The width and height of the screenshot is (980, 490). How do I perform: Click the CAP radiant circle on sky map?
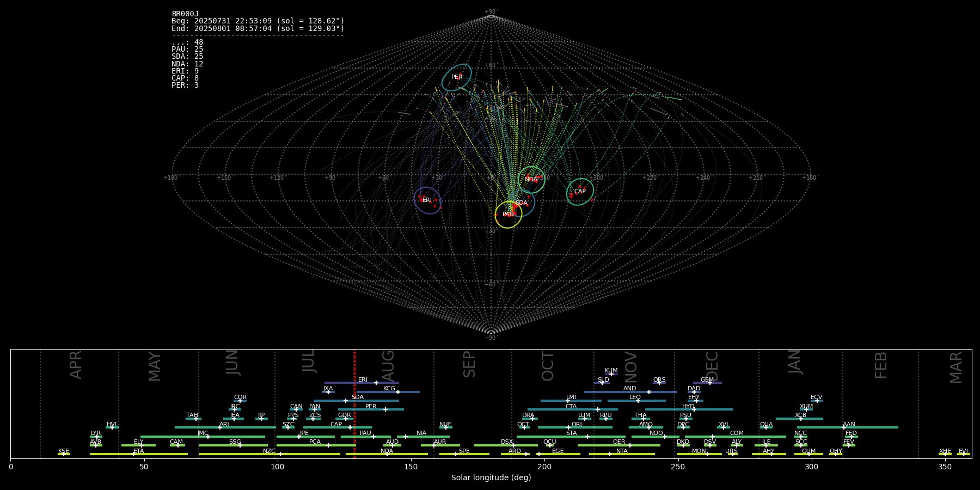click(x=580, y=192)
